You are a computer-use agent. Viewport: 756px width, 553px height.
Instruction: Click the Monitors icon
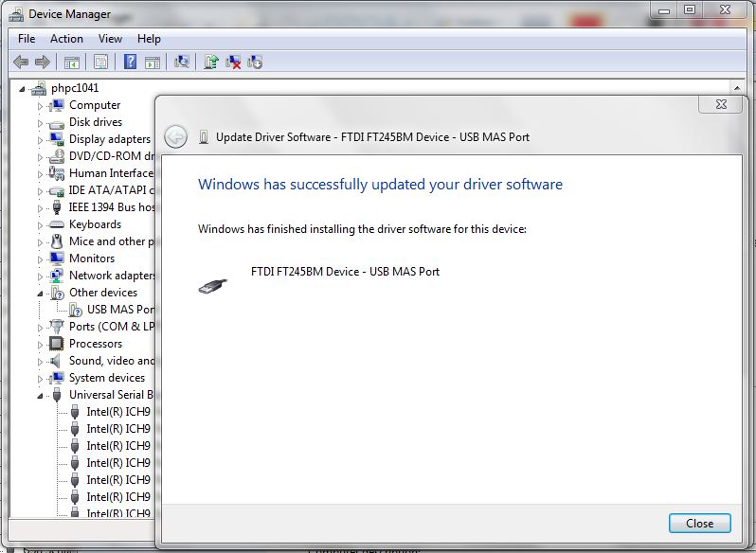coord(57,259)
